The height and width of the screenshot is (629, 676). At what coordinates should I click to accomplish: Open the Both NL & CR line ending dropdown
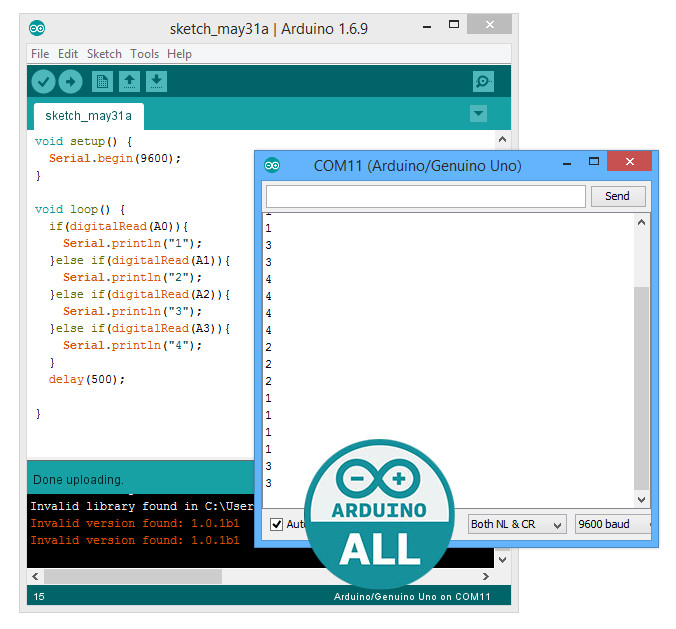pos(517,524)
